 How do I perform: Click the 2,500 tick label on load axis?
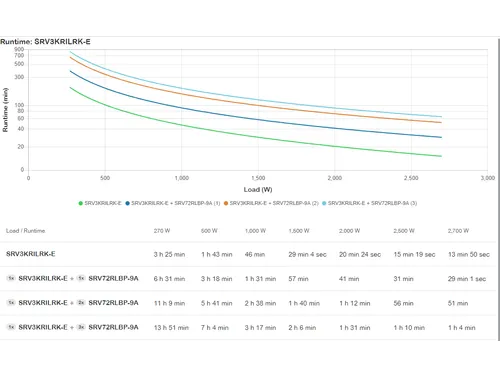[411, 178]
